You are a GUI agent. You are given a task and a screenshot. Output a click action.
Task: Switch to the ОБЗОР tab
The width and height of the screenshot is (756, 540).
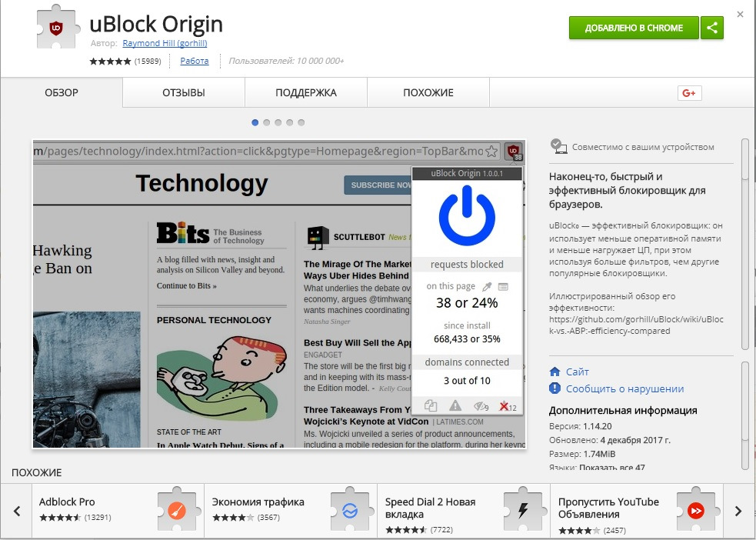click(x=62, y=92)
